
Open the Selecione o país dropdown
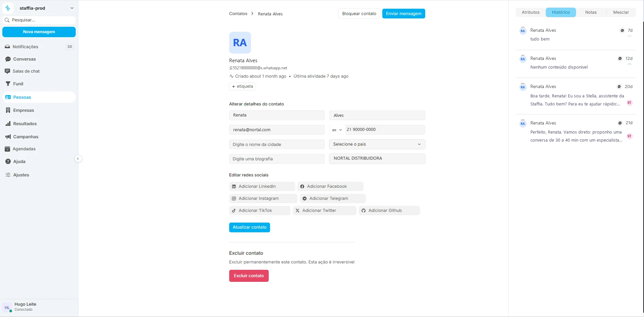pyautogui.click(x=377, y=144)
